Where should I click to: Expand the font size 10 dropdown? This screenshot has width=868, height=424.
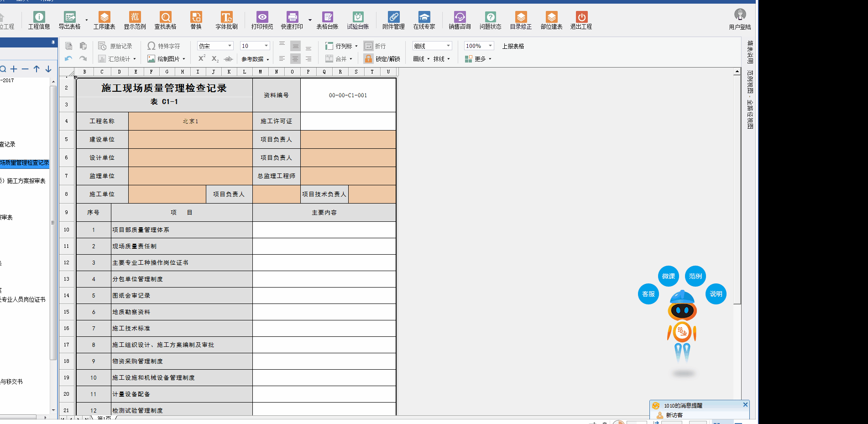coord(266,46)
